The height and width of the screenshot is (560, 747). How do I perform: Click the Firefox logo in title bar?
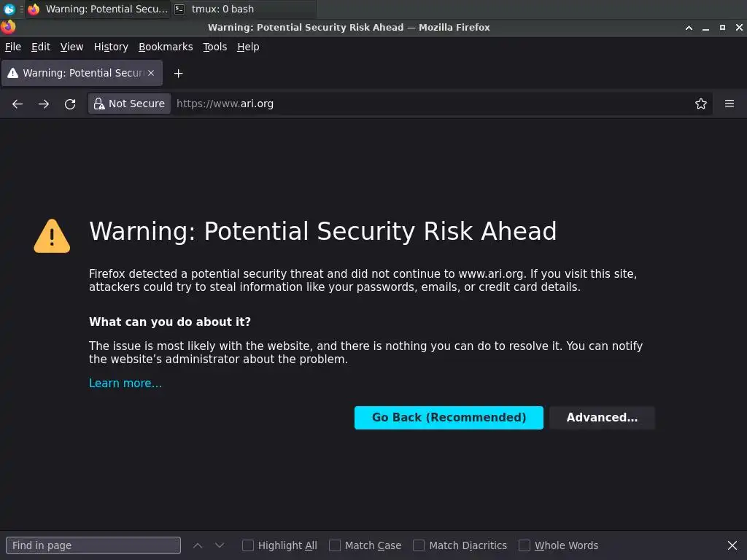click(x=8, y=27)
